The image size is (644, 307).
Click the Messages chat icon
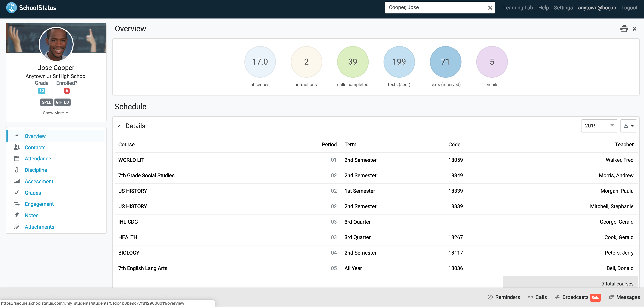(611, 297)
